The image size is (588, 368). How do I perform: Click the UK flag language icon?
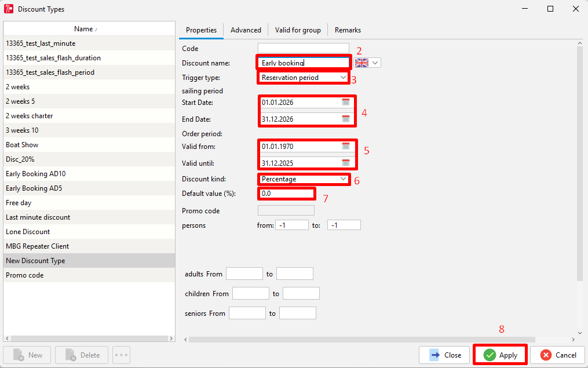(x=361, y=63)
